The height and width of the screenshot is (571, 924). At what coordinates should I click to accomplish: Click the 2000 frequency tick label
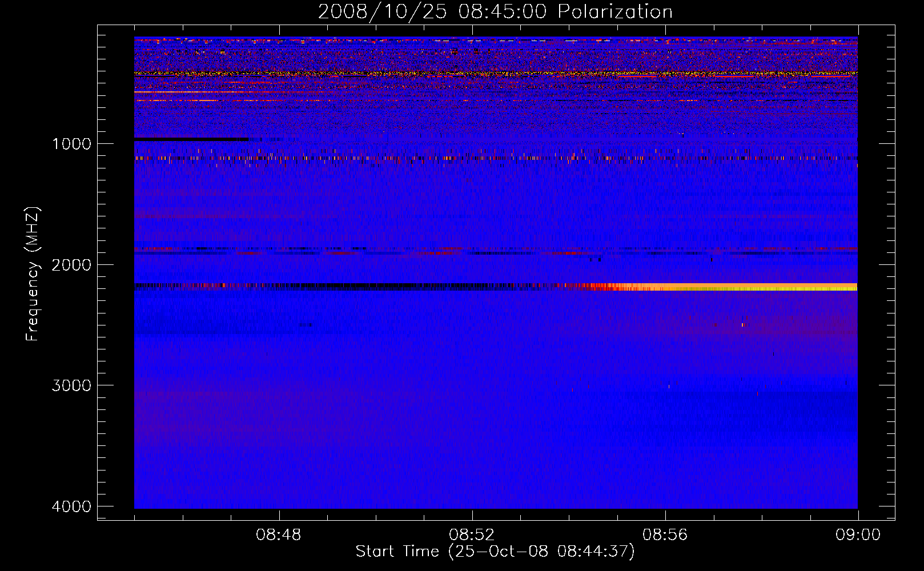click(71, 264)
